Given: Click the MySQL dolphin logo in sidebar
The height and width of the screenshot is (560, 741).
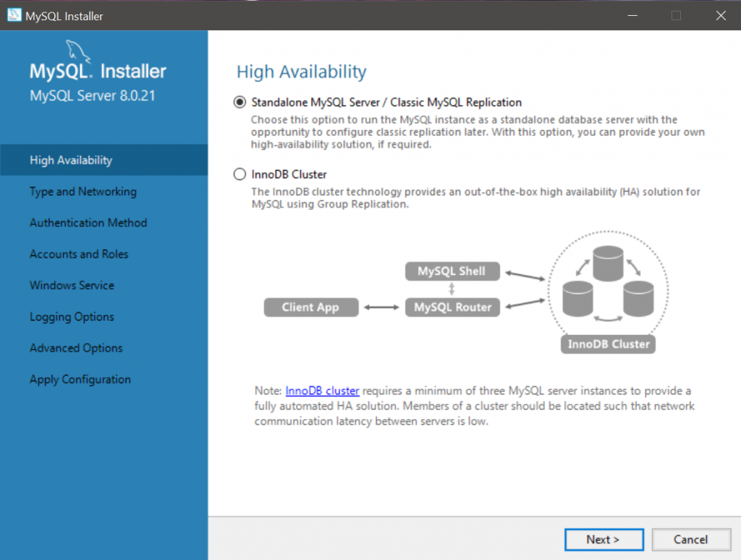Looking at the screenshot, I should [78, 51].
